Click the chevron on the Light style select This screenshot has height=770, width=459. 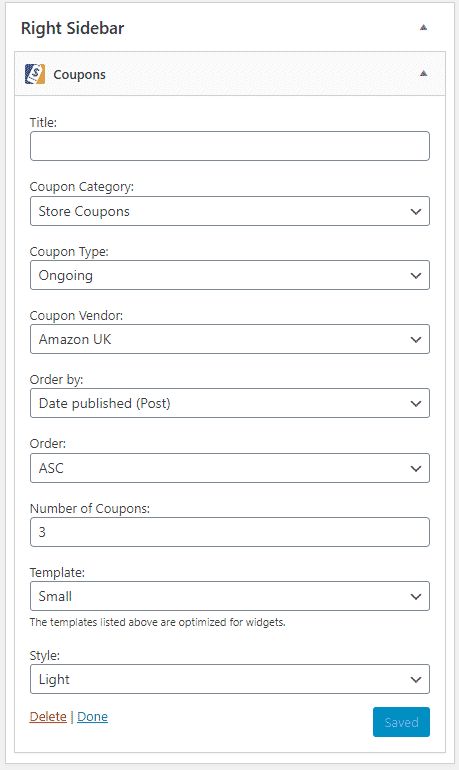416,680
